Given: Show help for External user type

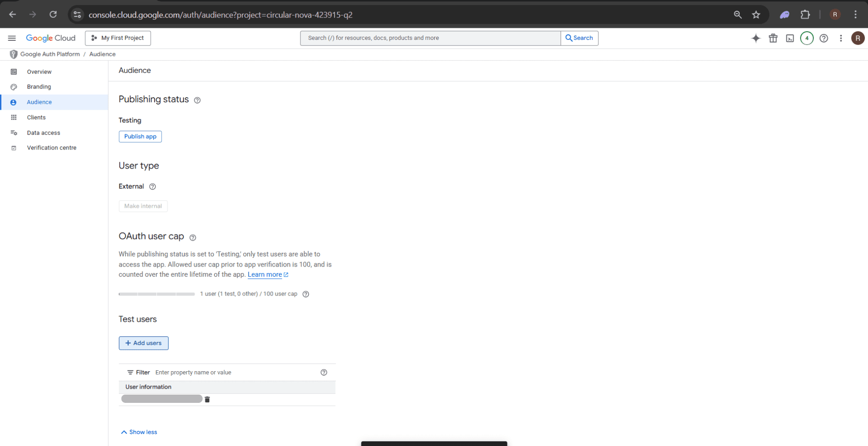Looking at the screenshot, I should [153, 186].
